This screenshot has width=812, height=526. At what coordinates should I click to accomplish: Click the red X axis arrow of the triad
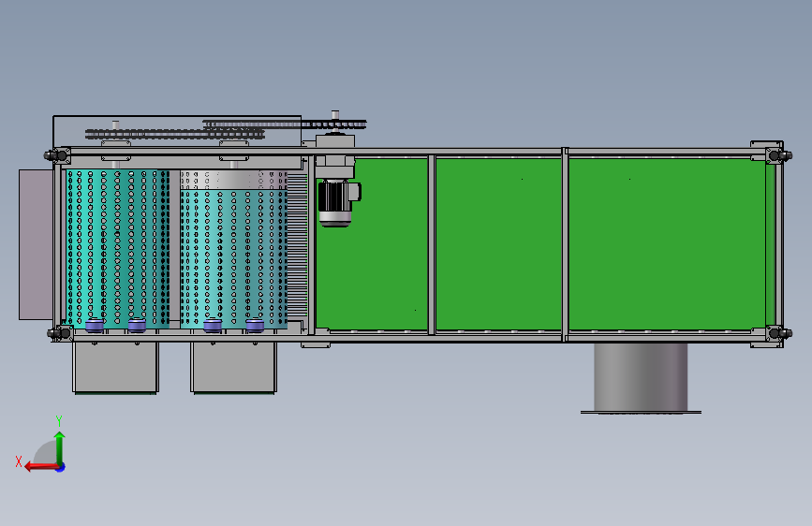[41, 467]
